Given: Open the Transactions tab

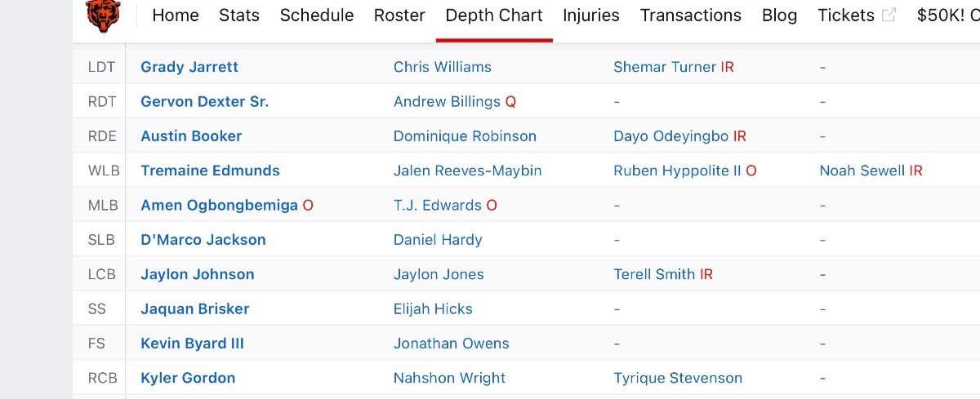Looking at the screenshot, I should [x=691, y=16].
